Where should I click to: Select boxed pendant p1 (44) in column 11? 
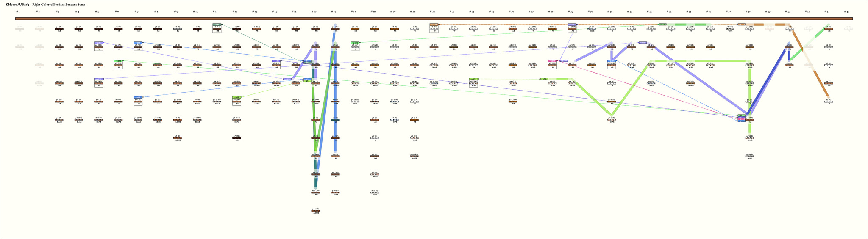pos(217,29)
